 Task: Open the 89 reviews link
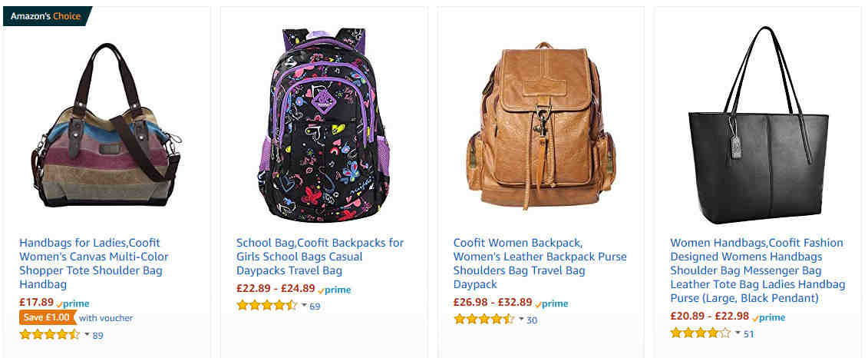click(x=97, y=335)
